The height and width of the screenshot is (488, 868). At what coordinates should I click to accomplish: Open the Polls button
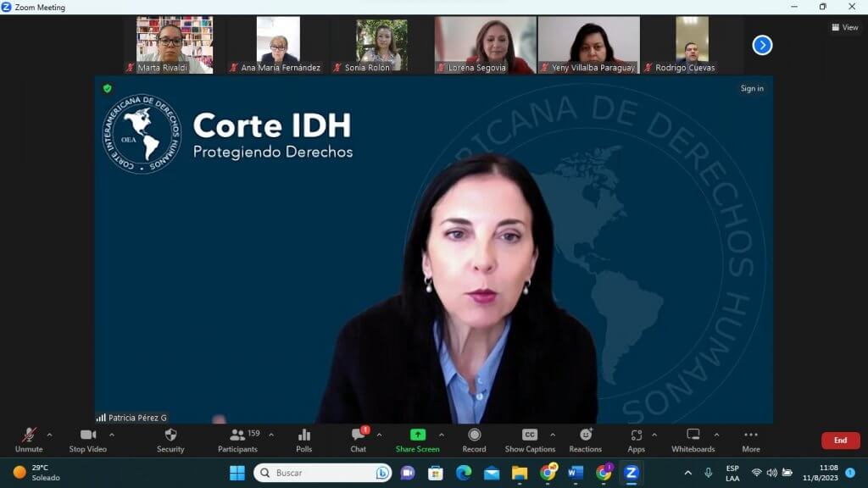coord(304,441)
